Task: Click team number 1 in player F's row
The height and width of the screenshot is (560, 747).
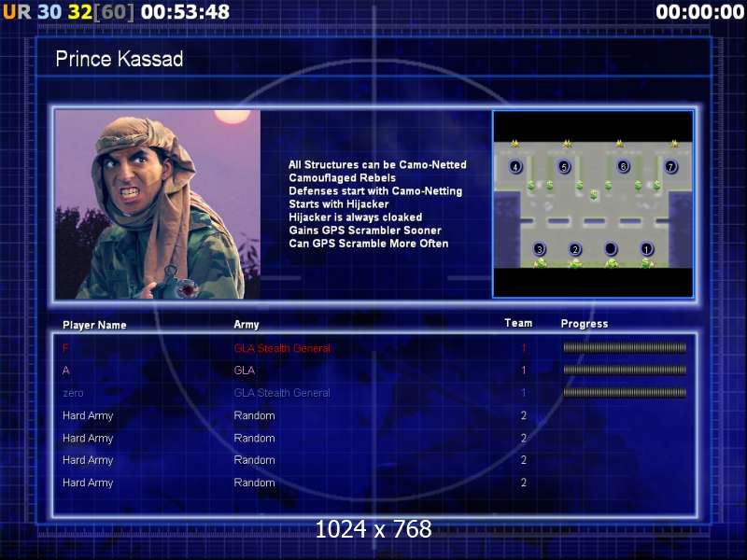Action: pos(524,348)
